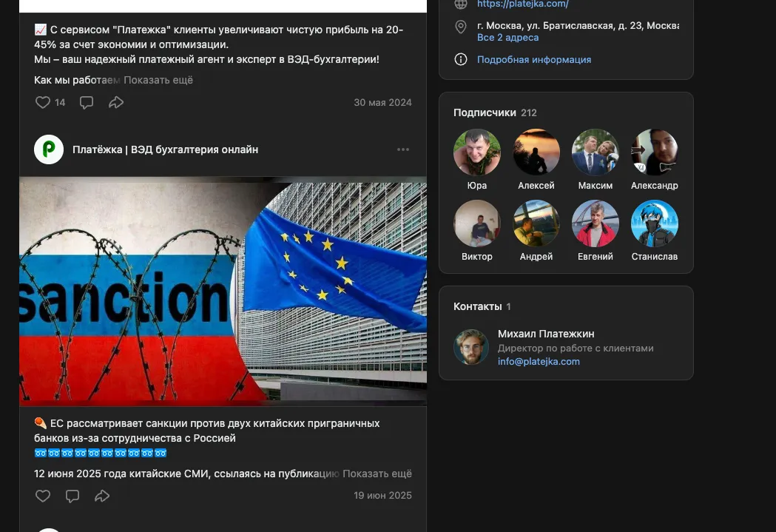Viewport: 776px width, 532px height.
Task: Like the EU sanctions post
Action: tap(43, 496)
